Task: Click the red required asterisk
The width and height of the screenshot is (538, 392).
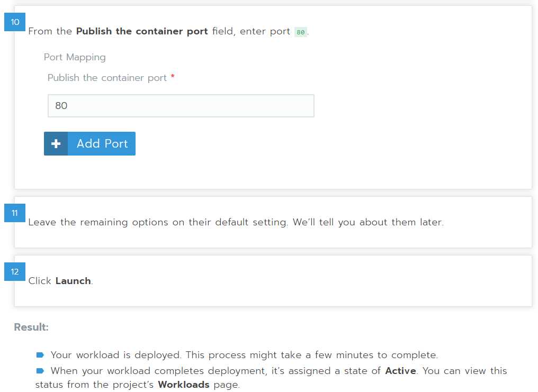Action: click(173, 76)
